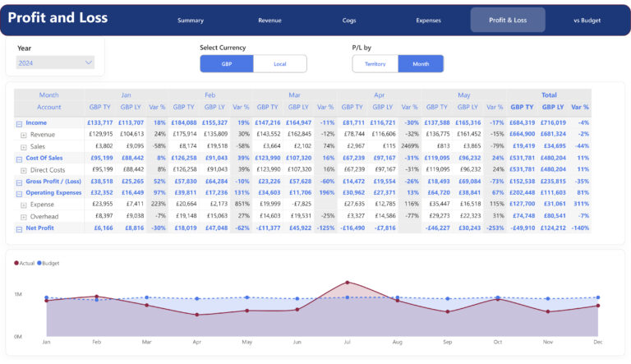This screenshot has height=364, width=631.
Task: Switch currency to GBP
Action: click(x=226, y=63)
